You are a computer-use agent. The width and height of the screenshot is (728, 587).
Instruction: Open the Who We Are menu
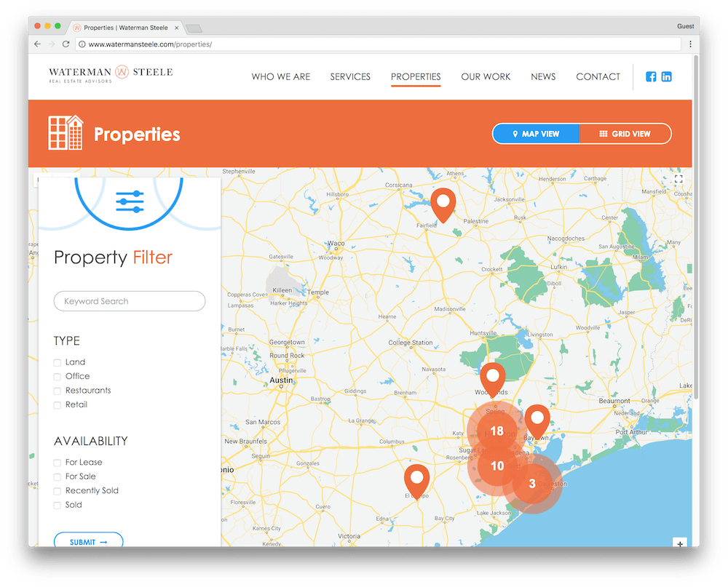(x=281, y=76)
